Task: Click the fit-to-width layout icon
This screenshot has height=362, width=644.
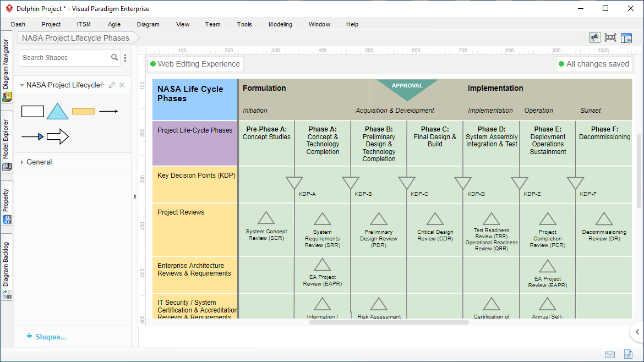Action: [x=610, y=38]
